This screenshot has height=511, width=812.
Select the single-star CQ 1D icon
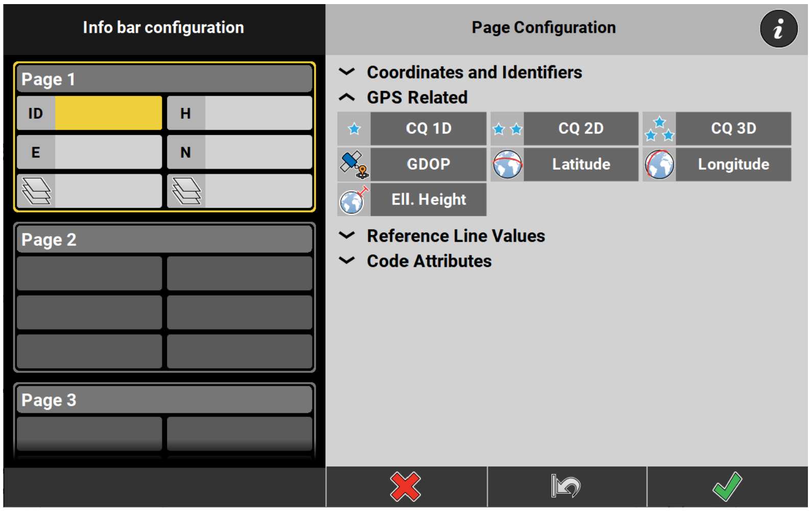tap(354, 129)
